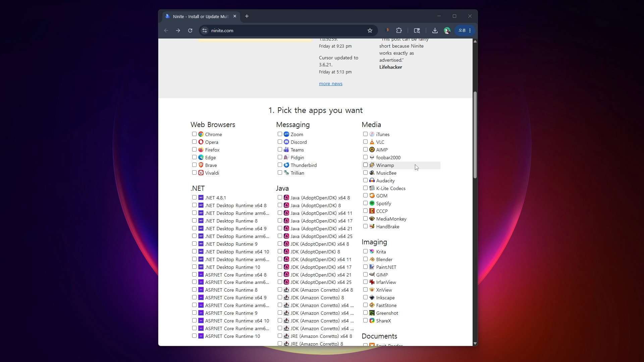Click the scrollbar down arrow

click(x=475, y=343)
